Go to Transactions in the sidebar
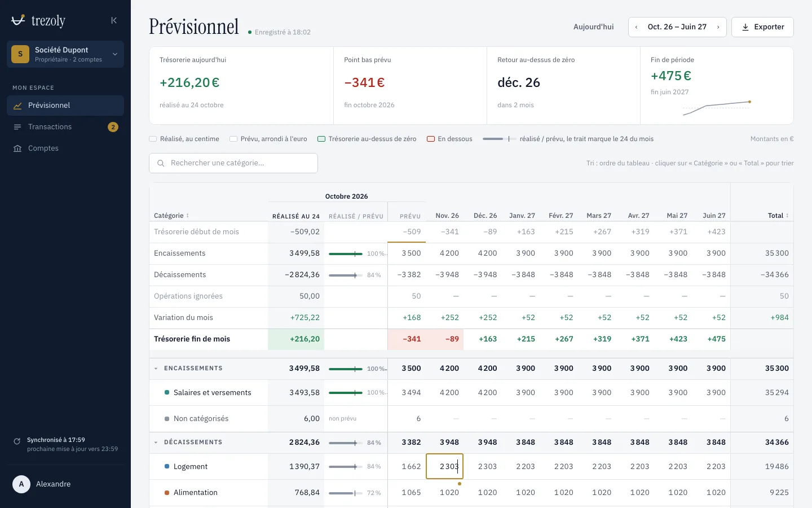 (65, 127)
